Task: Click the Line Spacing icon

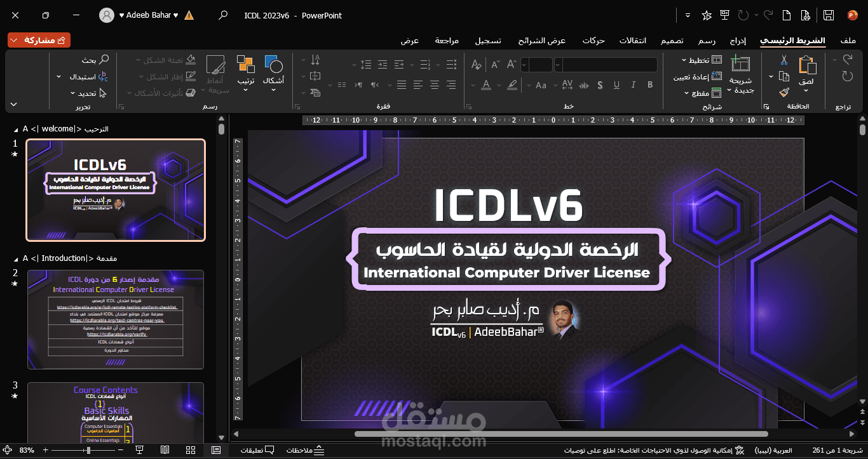Action: (365, 65)
